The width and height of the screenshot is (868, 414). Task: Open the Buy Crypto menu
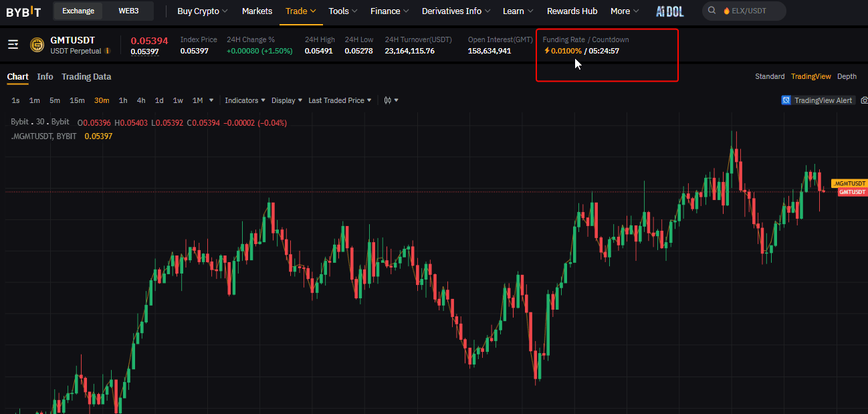[x=203, y=11]
